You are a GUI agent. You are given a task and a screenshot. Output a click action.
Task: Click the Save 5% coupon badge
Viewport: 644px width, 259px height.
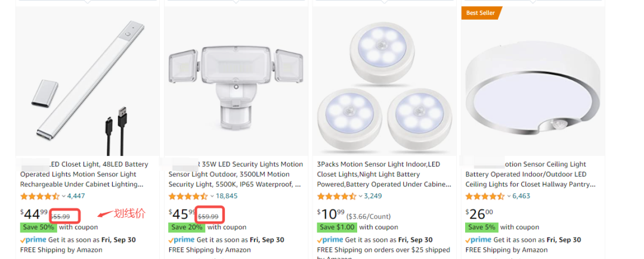[481, 227]
